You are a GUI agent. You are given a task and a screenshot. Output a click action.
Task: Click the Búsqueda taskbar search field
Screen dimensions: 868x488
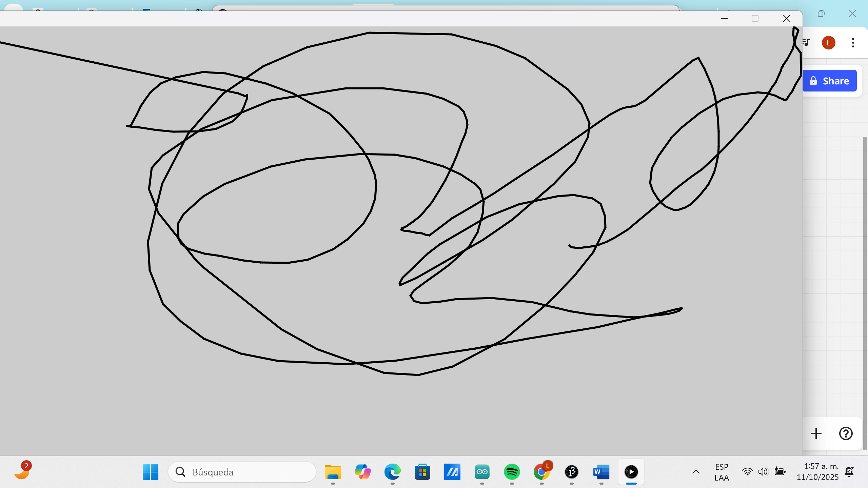242,472
